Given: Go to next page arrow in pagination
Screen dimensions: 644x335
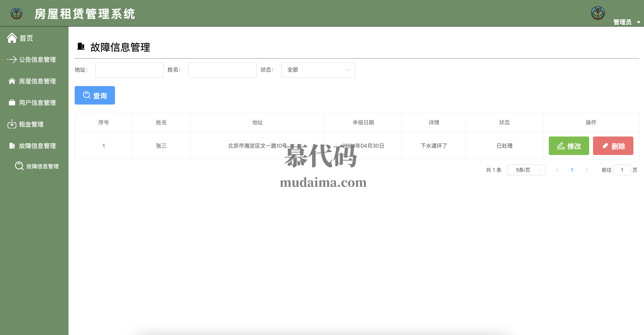Looking at the screenshot, I should (586, 170).
